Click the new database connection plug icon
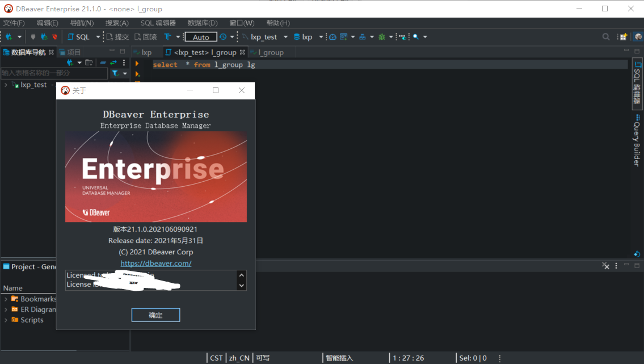644x364 pixels. 9,37
